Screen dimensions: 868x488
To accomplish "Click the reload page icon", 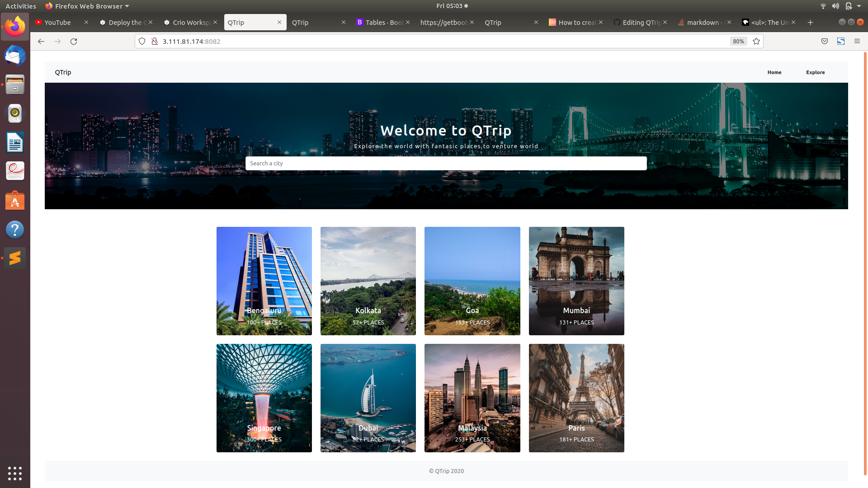I will coord(74,41).
